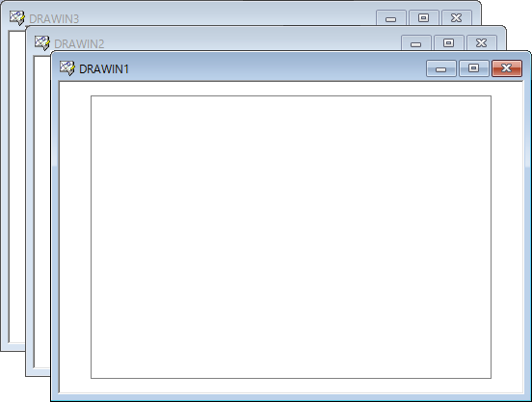
Task: Click inside the DRAWIN1 drawing sheet rectangle
Action: 291,237
